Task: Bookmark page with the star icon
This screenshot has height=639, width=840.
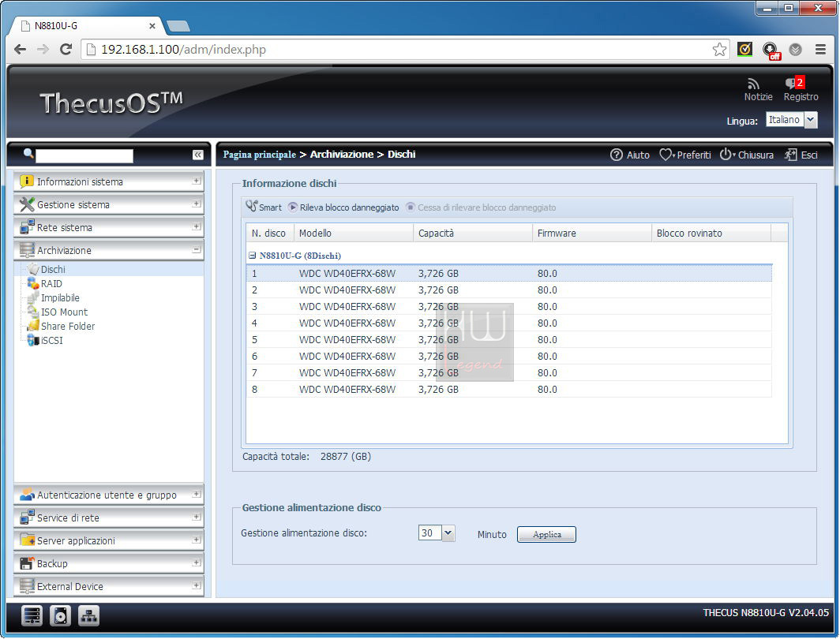Action: [x=719, y=49]
